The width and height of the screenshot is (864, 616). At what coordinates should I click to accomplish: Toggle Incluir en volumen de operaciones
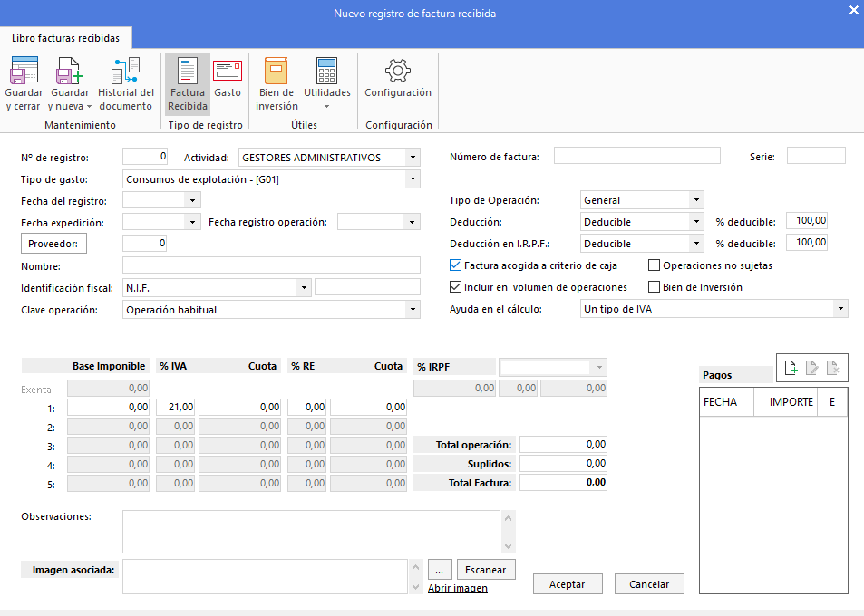coord(456,287)
